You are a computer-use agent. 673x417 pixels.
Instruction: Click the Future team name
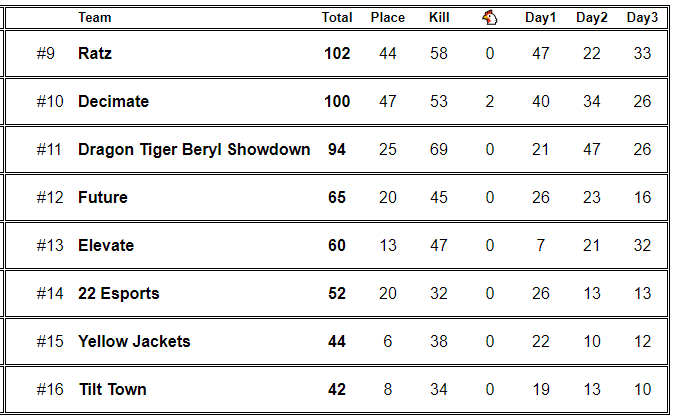pos(103,197)
